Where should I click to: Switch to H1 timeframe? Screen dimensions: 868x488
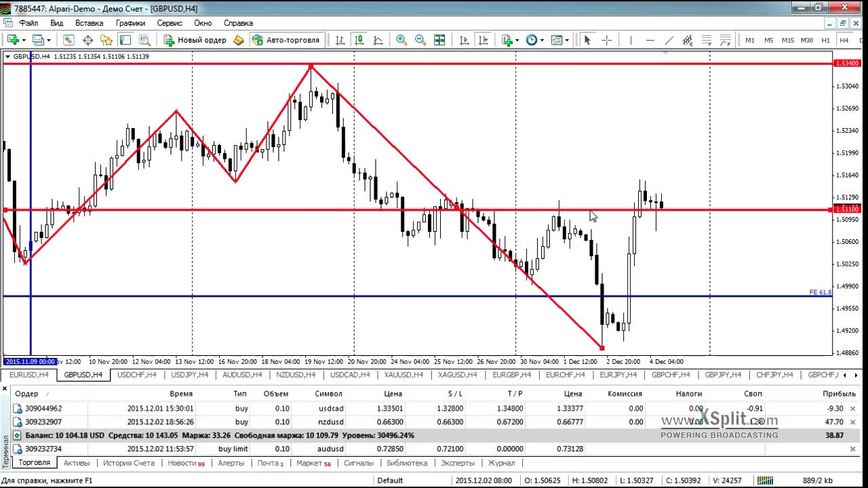pyautogui.click(x=825, y=40)
